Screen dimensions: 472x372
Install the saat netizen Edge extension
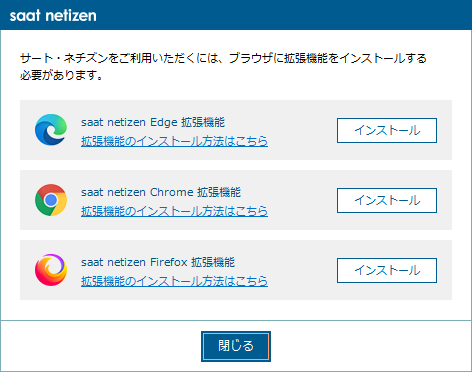(387, 130)
